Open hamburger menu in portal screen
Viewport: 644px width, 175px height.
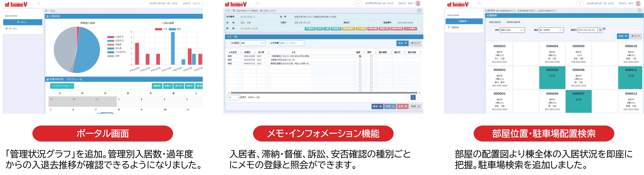[39, 4]
